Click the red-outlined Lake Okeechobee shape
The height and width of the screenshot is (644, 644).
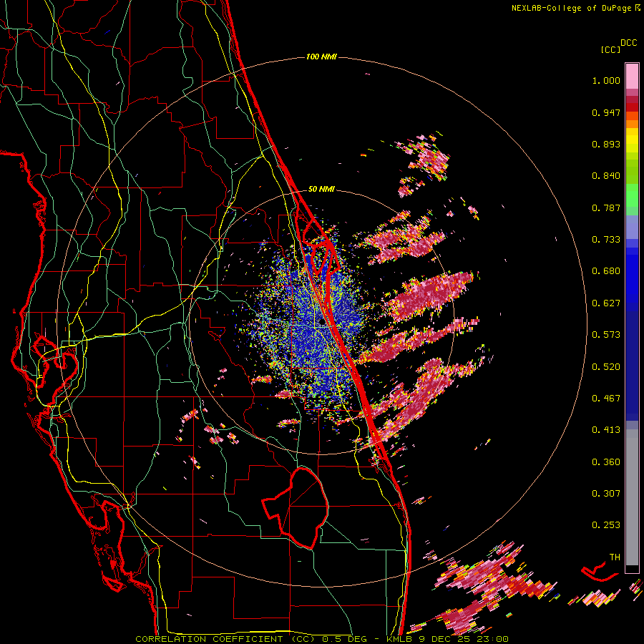tap(296, 509)
